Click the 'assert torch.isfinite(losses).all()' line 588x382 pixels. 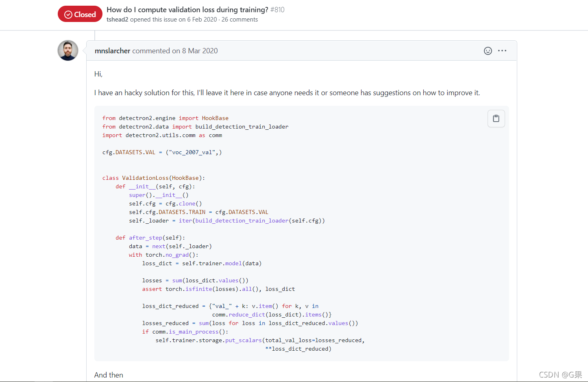[x=219, y=289]
